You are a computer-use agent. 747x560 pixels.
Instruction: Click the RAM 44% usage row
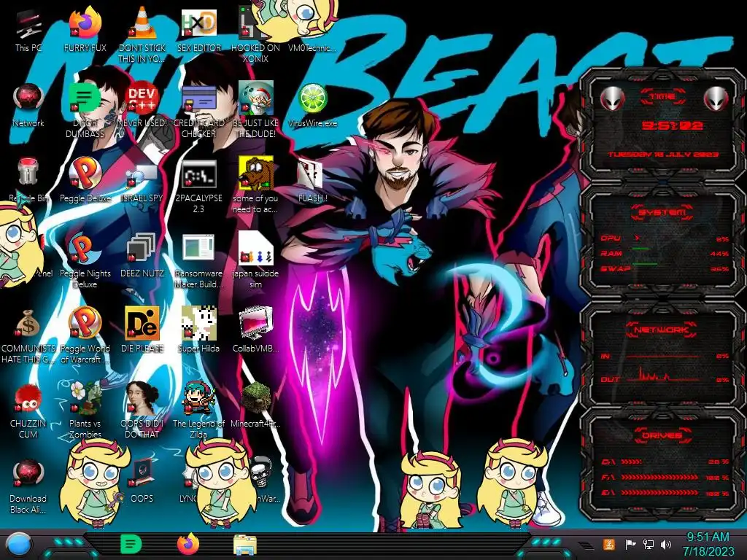pyautogui.click(x=665, y=253)
